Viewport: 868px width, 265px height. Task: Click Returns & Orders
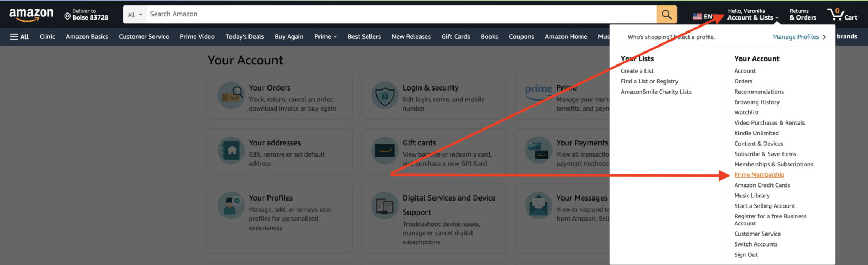pos(803,15)
